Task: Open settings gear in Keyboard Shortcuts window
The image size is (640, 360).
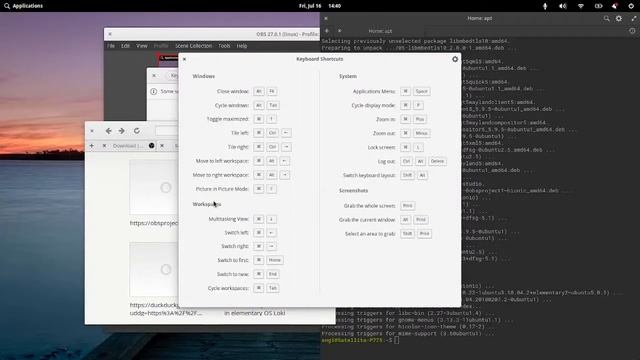Action: [455, 59]
